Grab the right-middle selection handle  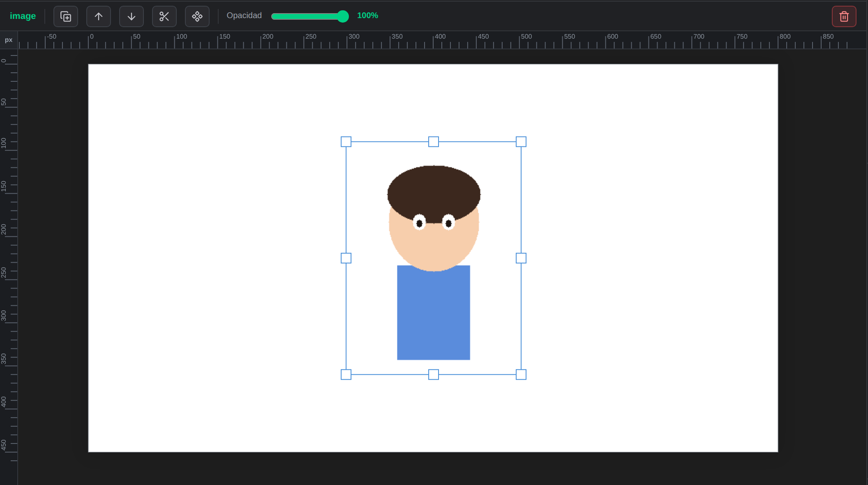pos(521,258)
